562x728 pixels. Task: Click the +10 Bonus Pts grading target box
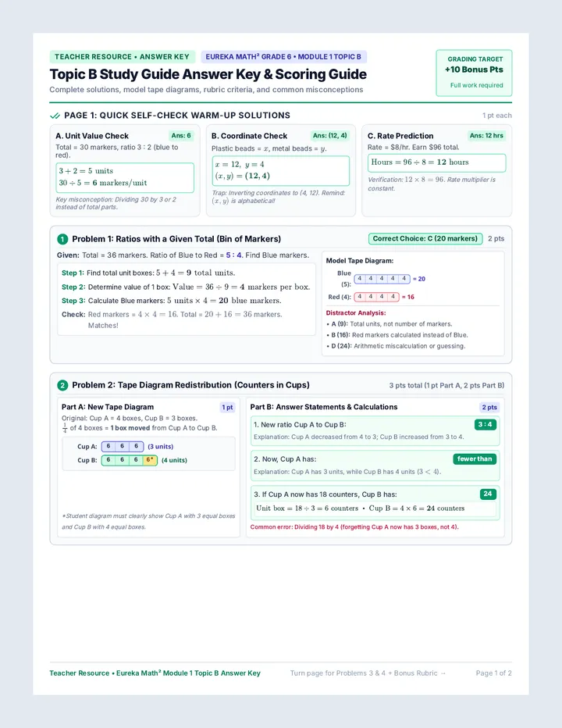pos(474,73)
